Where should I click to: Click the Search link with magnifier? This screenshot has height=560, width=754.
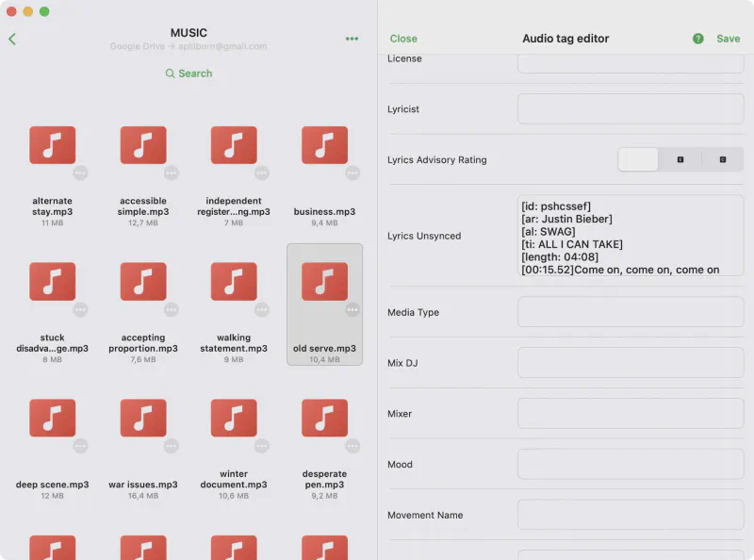tap(188, 74)
